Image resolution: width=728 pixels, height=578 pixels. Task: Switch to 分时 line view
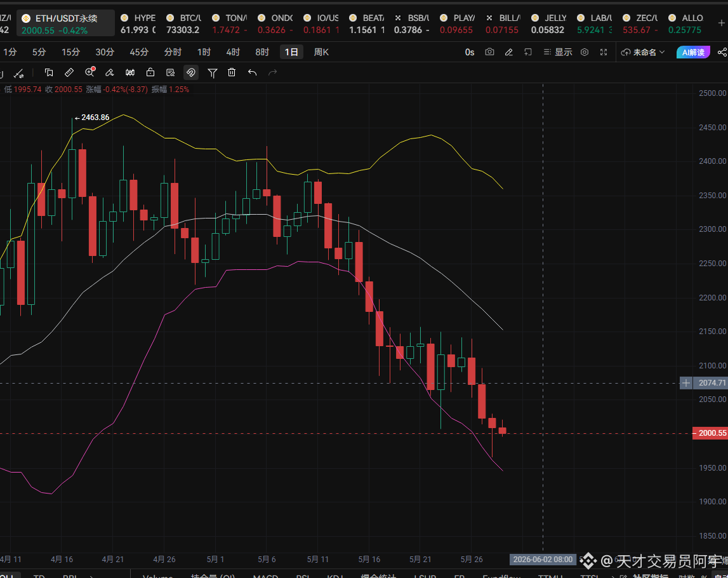173,52
